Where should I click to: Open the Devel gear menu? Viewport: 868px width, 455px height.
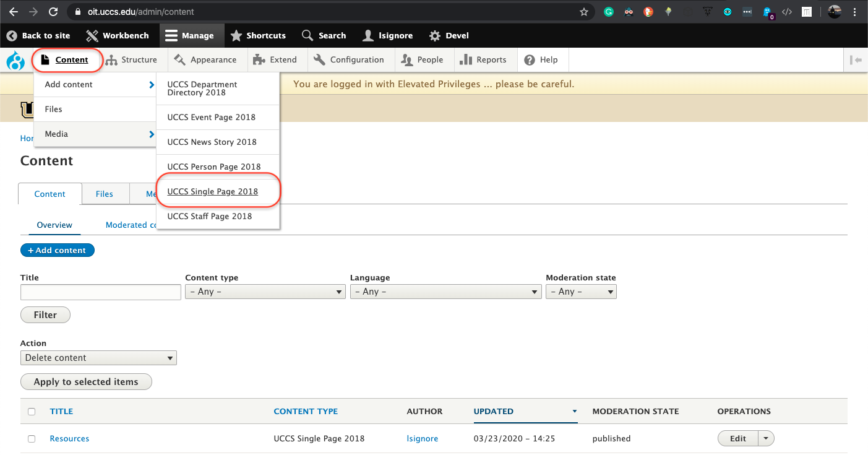(449, 36)
